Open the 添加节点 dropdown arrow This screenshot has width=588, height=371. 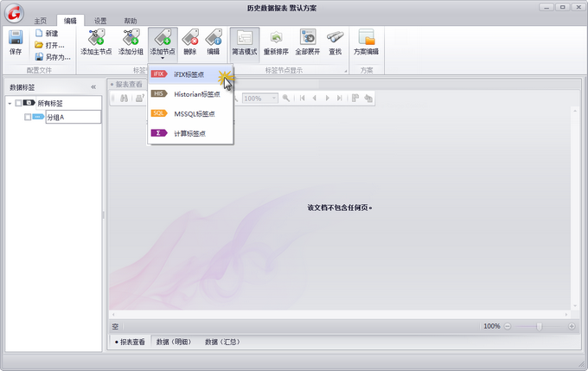162,59
